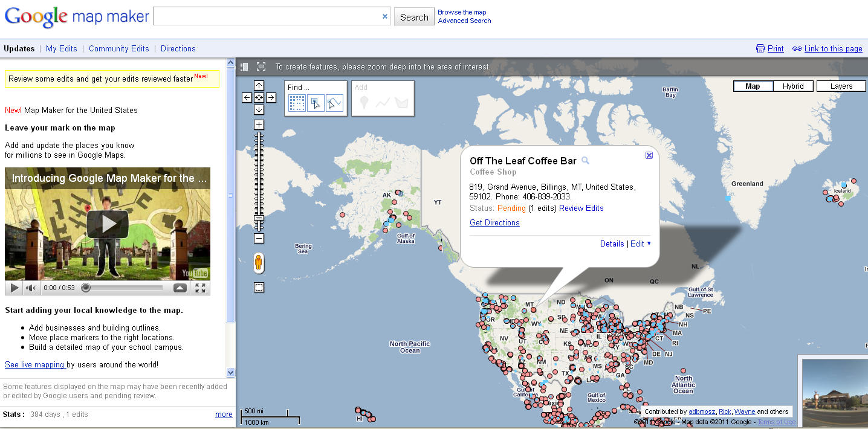This screenshot has width=868, height=429.
Task: Click the Print link
Action: tap(776, 48)
